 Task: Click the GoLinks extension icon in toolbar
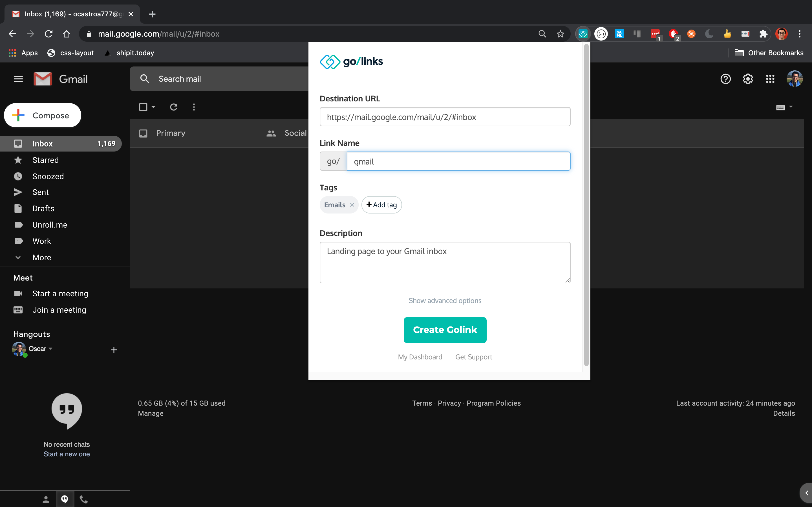coord(583,34)
